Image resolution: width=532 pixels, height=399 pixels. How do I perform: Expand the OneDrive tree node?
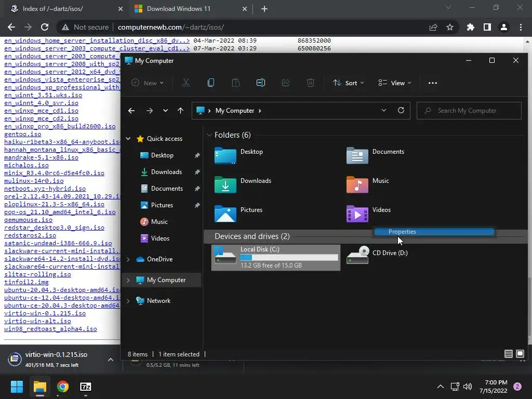[x=128, y=259]
